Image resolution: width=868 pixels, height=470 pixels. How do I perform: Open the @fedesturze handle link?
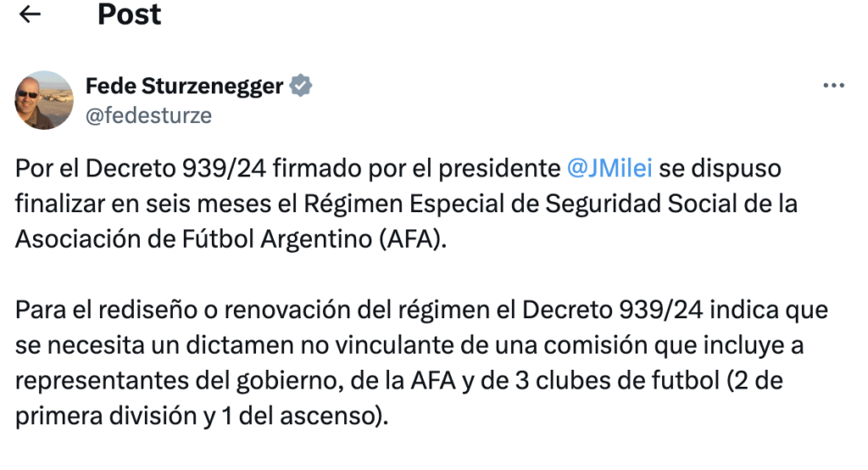click(148, 115)
